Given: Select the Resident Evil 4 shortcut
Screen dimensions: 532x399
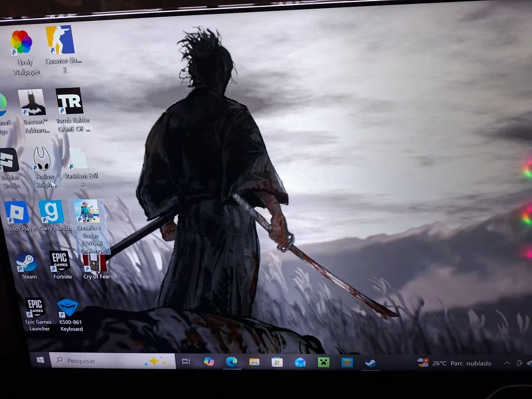Looking at the screenshot, I should pyautogui.click(x=80, y=167).
